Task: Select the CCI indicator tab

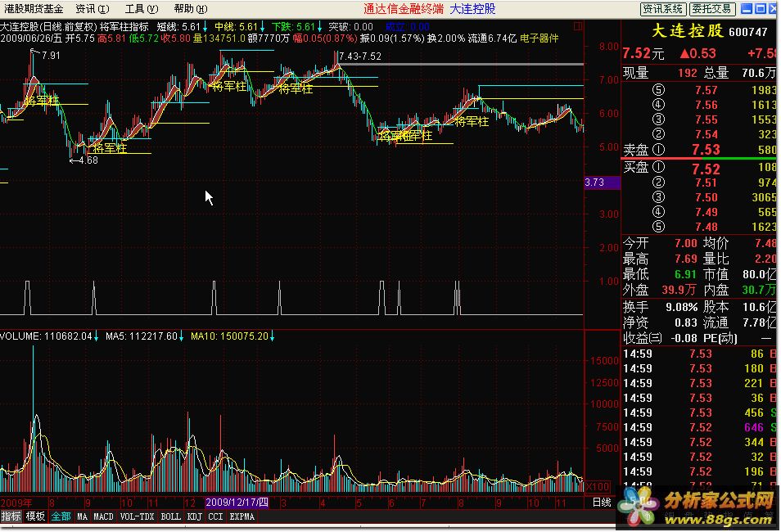Action: pos(215,516)
